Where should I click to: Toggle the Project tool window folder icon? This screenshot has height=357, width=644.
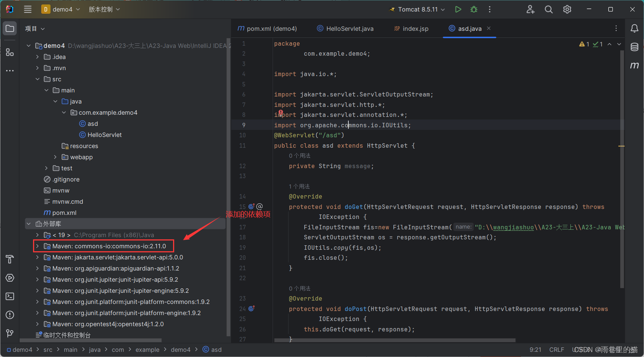[10, 28]
